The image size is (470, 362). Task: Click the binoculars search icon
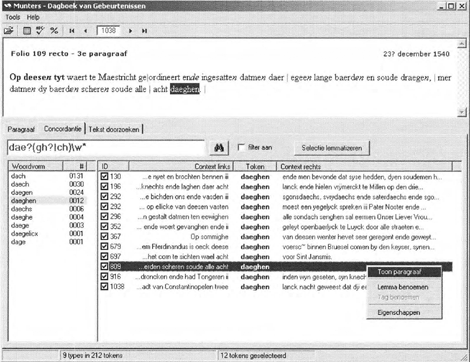[219, 148]
